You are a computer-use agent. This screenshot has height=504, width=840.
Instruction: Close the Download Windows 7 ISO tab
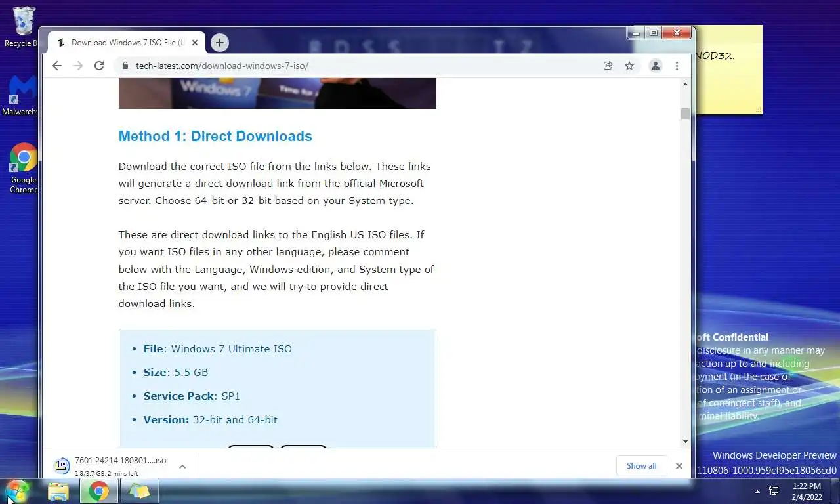tap(195, 43)
